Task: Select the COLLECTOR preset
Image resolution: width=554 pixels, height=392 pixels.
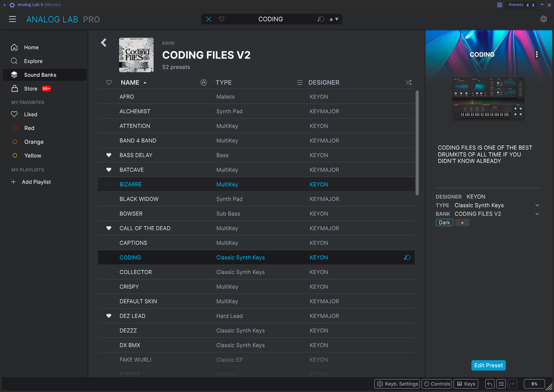Action: click(x=256, y=272)
